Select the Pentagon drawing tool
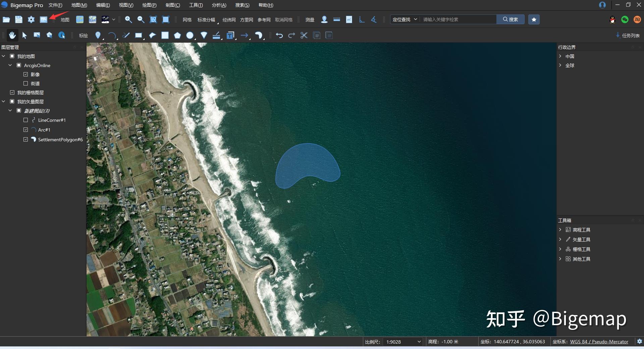 (177, 35)
